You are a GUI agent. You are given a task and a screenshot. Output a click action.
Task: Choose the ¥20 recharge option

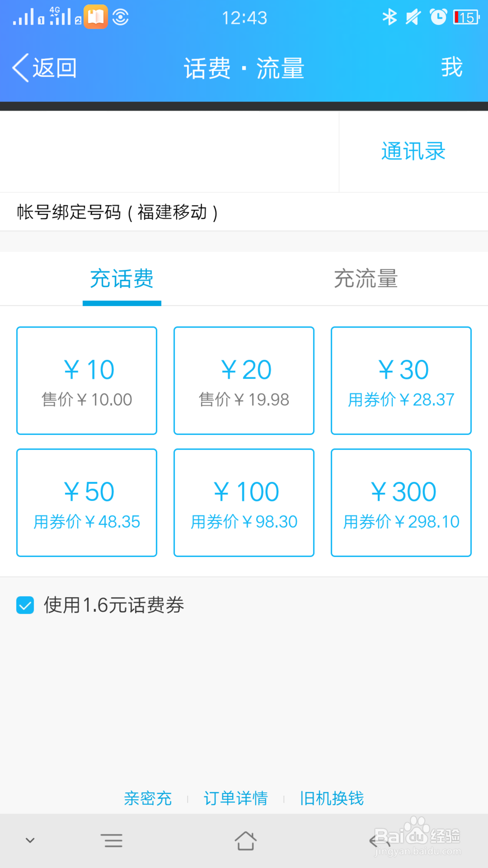click(244, 380)
